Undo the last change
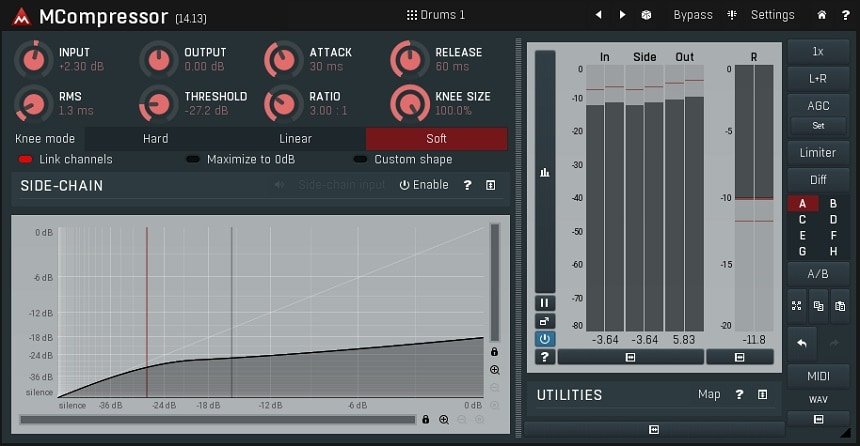 (x=802, y=344)
